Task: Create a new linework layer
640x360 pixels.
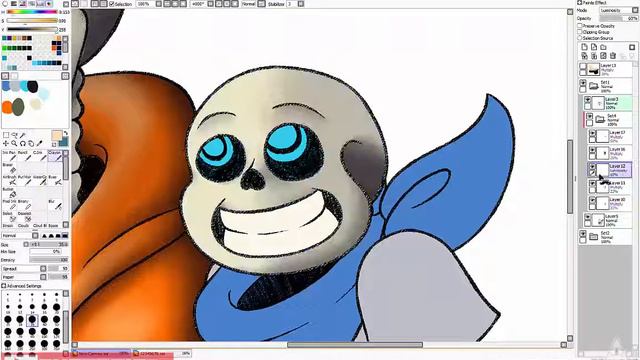Action: coord(594,47)
